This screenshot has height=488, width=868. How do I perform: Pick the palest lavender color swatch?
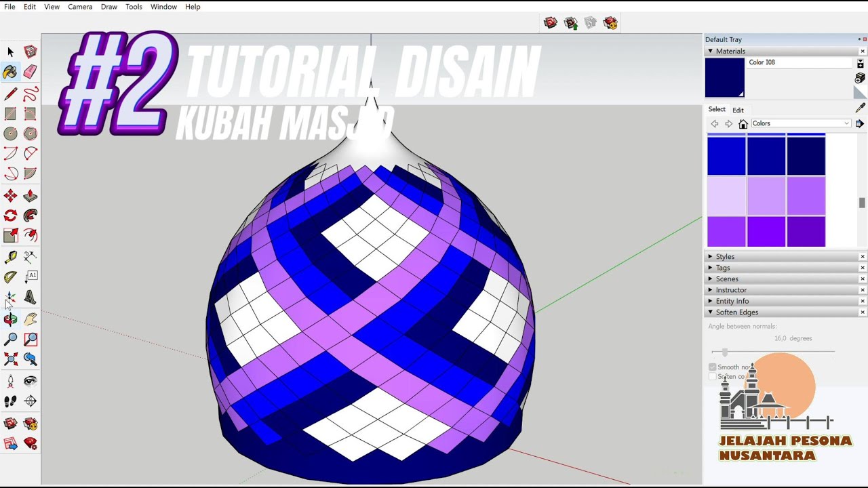(x=726, y=196)
